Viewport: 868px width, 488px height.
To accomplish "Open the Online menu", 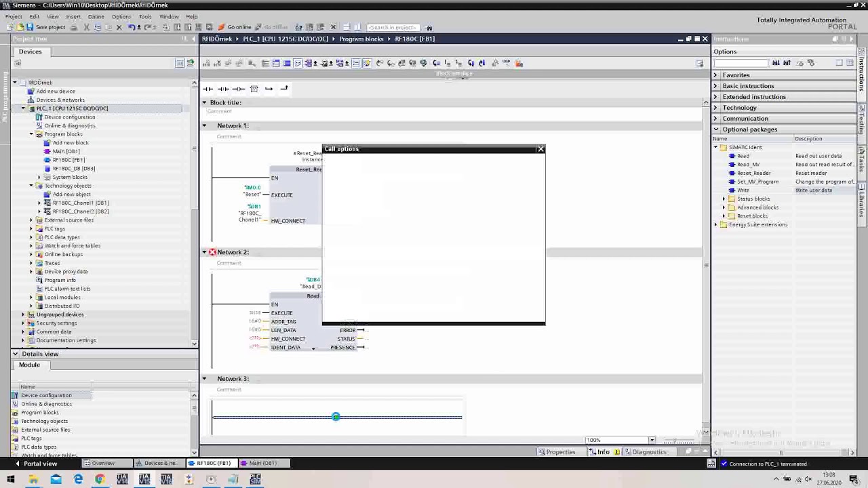I will tap(96, 17).
